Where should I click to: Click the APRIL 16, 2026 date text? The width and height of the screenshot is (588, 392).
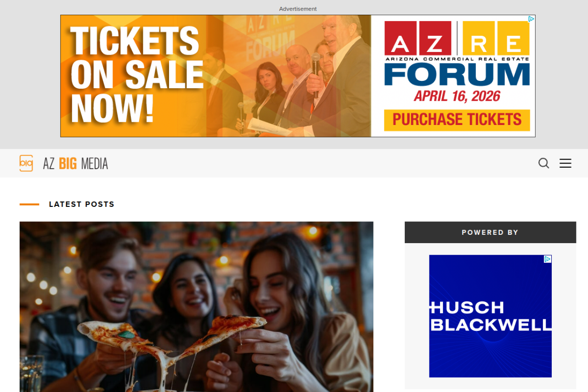[457, 97]
